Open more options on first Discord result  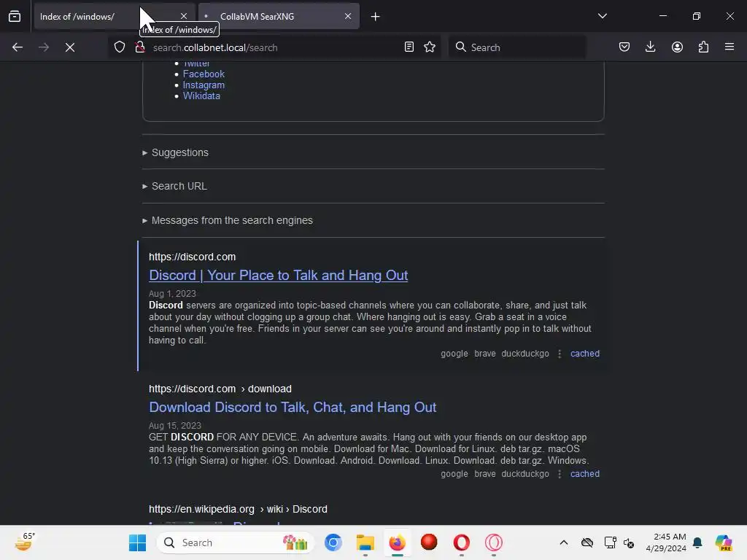560,354
